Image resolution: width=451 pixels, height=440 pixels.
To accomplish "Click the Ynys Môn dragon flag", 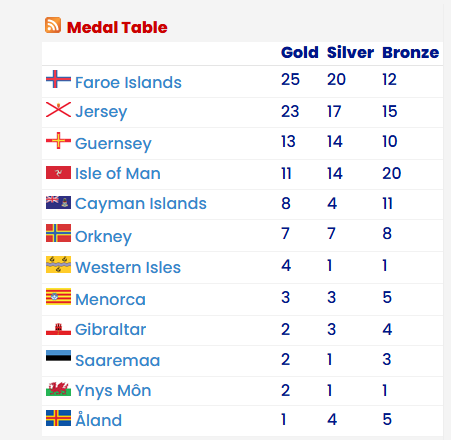I will click(58, 389).
